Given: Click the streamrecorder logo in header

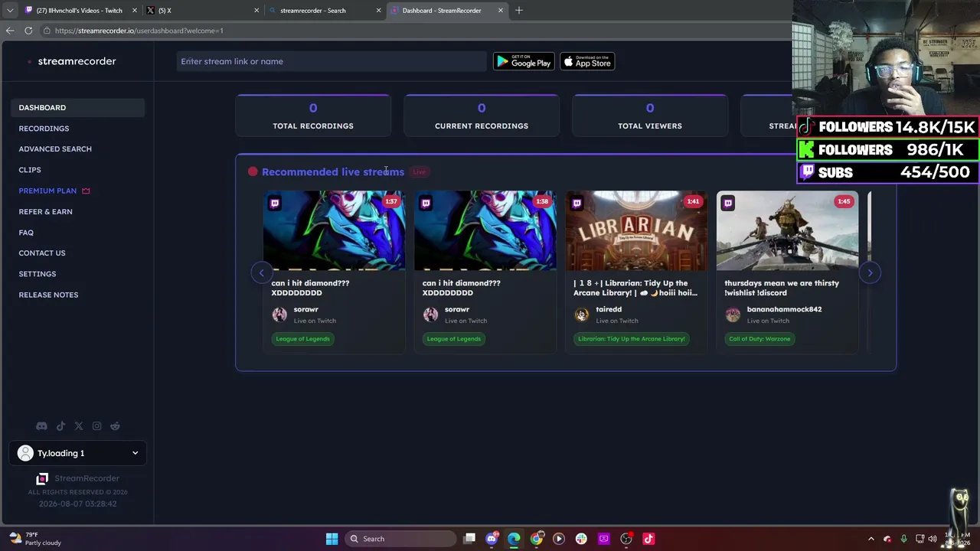Looking at the screenshot, I should (72, 61).
